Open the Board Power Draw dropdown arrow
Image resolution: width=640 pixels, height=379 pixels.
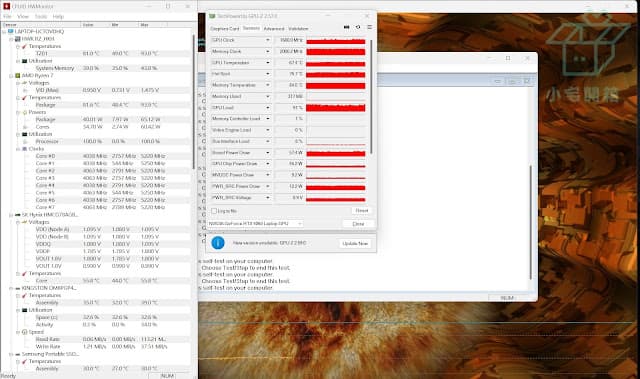pos(268,153)
